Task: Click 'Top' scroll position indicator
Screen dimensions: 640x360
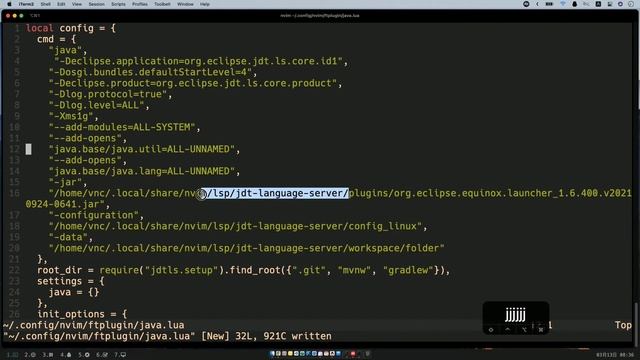Action: click(x=623, y=325)
